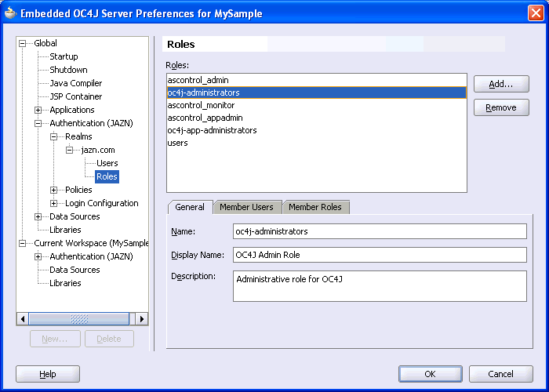Select Login Configuration tree item
The width and height of the screenshot is (549, 392).
pyautogui.click(x=102, y=203)
